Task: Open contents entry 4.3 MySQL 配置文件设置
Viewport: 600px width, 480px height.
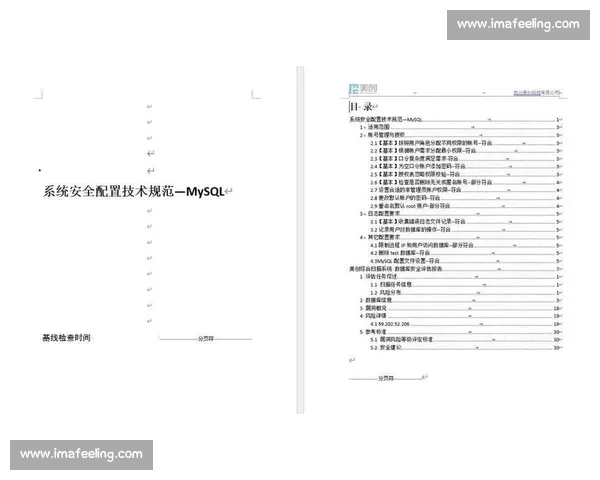Action: 465,261
